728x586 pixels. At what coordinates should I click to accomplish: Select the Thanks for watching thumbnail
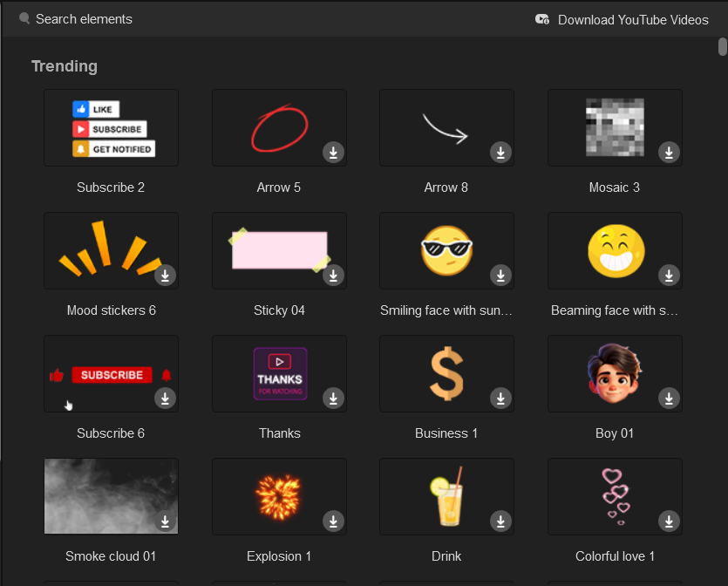click(x=279, y=374)
